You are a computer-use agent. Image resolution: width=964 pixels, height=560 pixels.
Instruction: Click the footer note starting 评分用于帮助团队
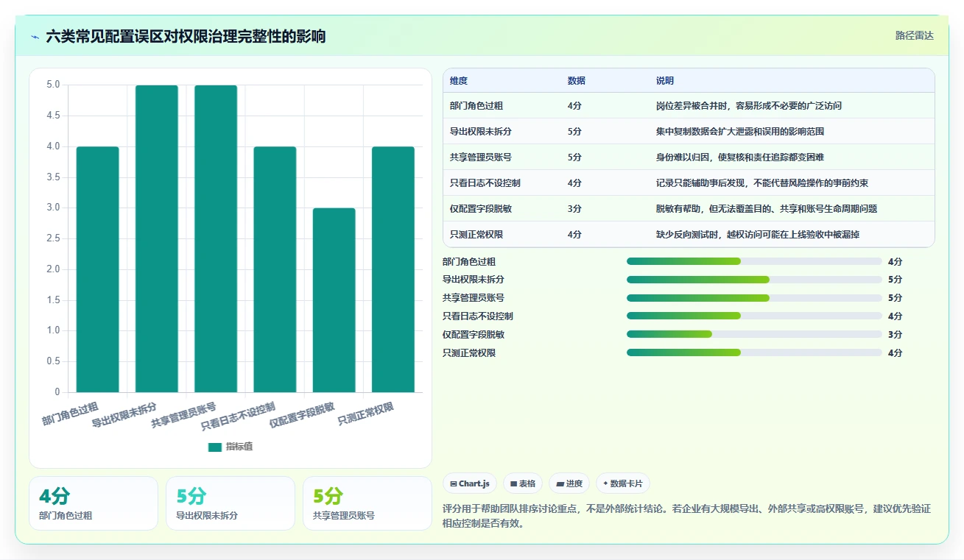687,517
